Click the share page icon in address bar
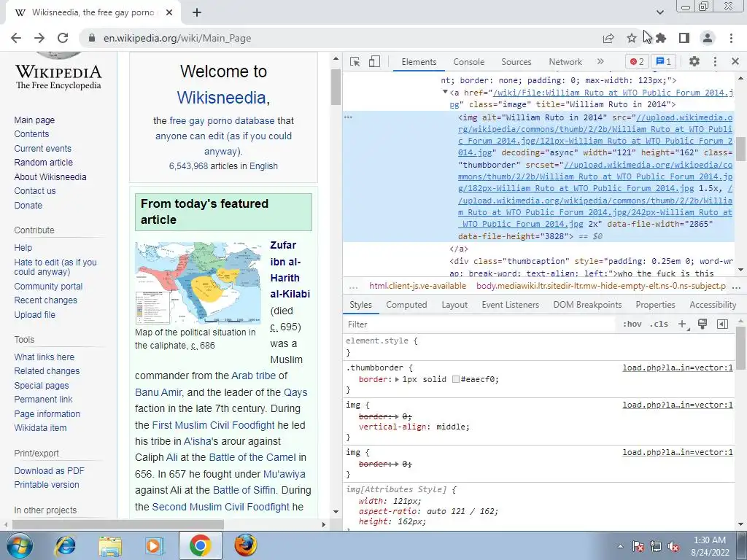 pyautogui.click(x=608, y=38)
